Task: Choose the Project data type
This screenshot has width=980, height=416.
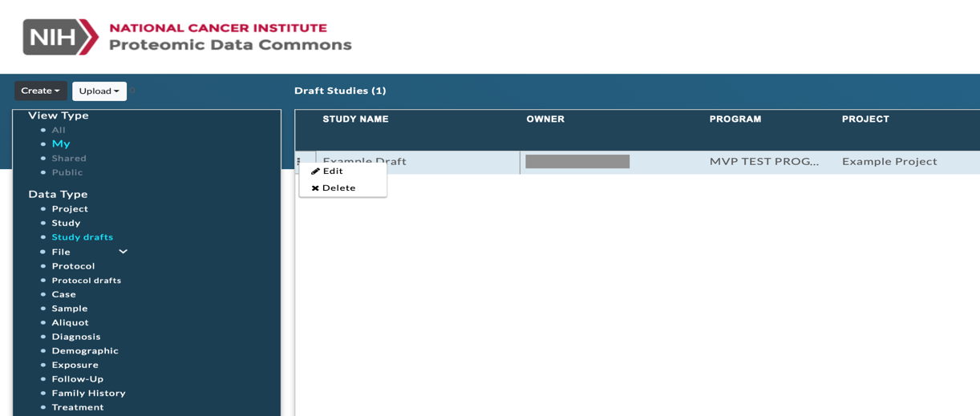Action: [70, 209]
